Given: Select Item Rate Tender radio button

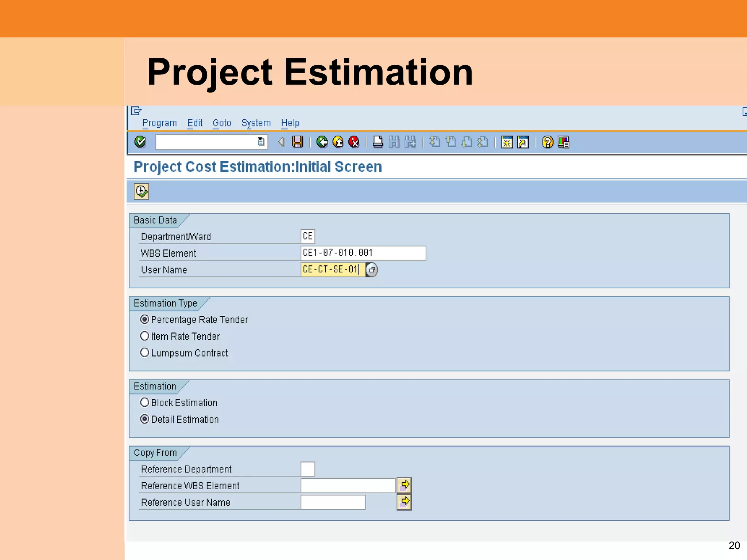Looking at the screenshot, I should [144, 336].
